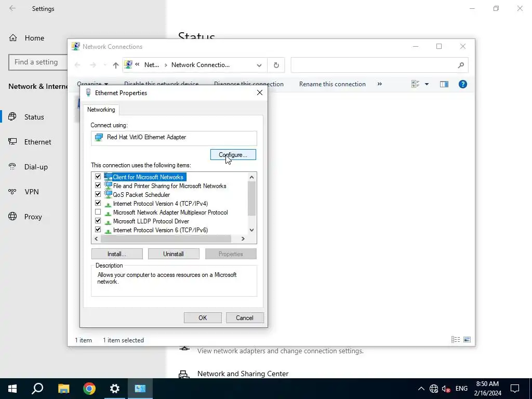The height and width of the screenshot is (399, 532).
Task: Click network globe tray icon
Action: (x=434, y=389)
